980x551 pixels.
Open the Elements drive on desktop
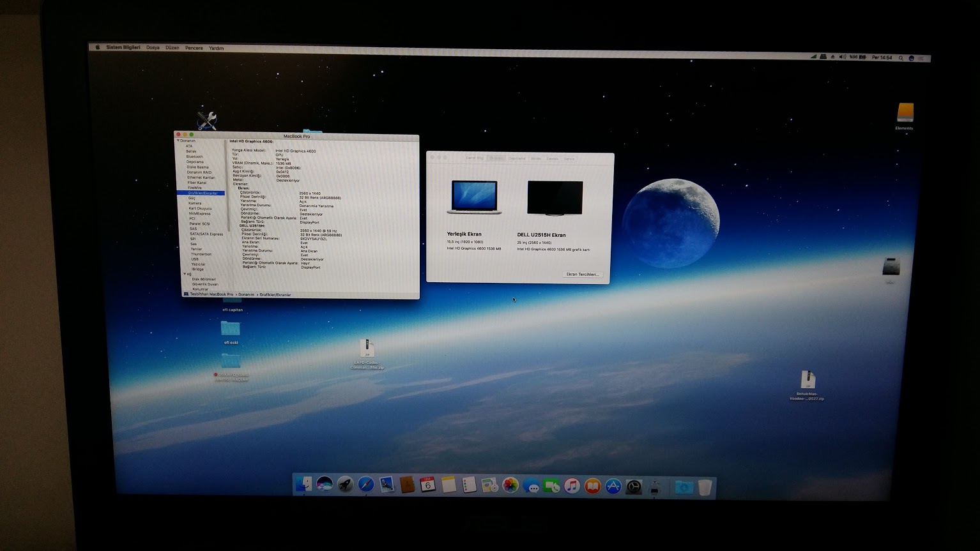pos(905,114)
